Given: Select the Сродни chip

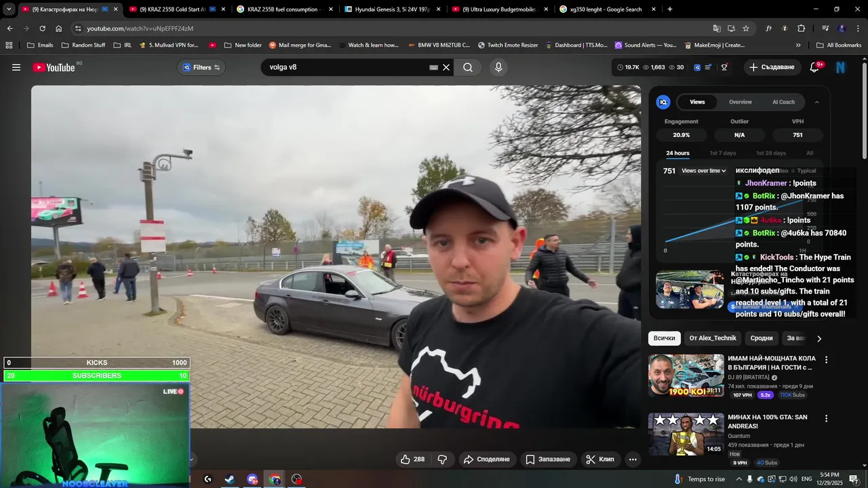Looking at the screenshot, I should [x=762, y=338].
